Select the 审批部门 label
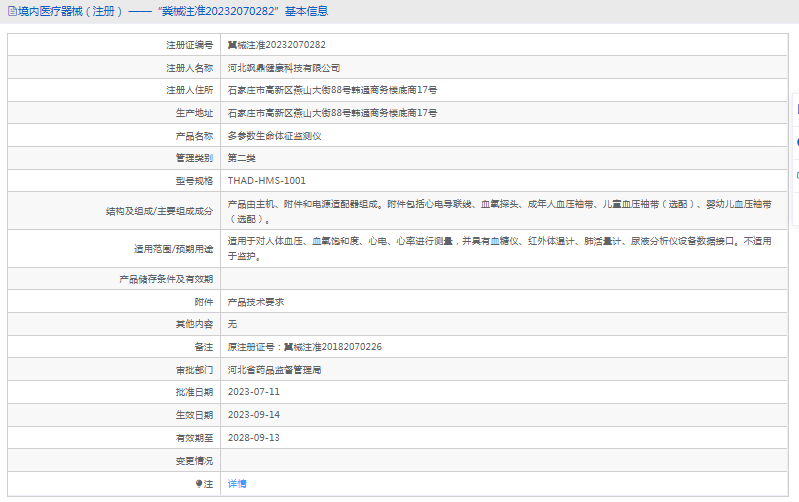 (194, 370)
